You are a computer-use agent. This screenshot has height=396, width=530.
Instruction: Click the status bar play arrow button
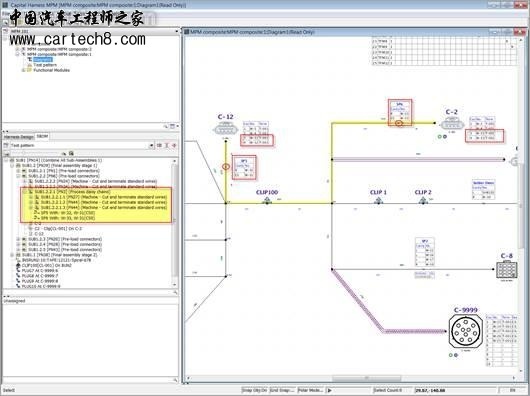tap(330, 390)
